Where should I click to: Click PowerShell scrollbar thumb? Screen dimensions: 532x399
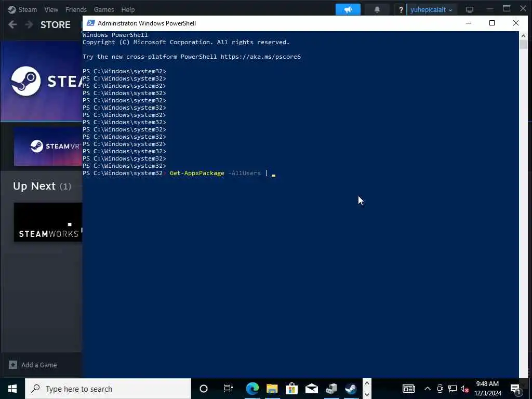[x=523, y=45]
